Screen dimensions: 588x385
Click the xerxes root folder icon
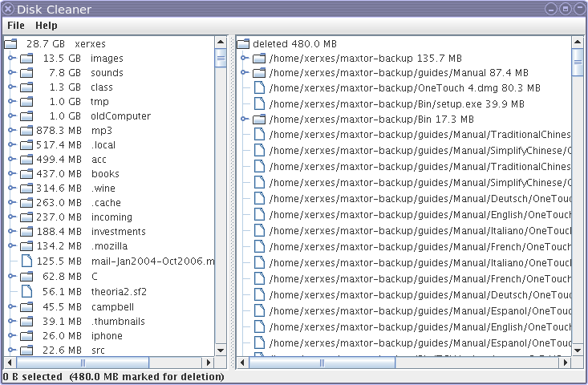10,44
